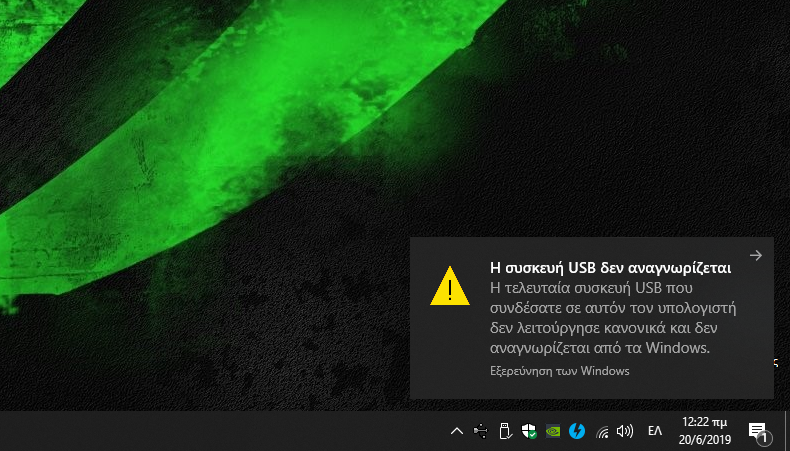Viewport: 790px width, 451px height.
Task: Click notification title 'Η συσκευή USB δεν αναγνωρίζεται'
Action: point(610,268)
